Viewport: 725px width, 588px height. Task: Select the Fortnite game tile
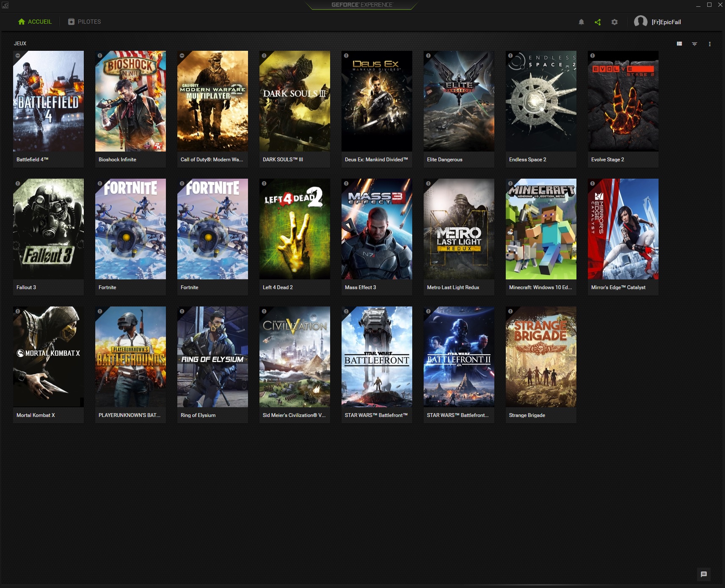click(x=130, y=229)
